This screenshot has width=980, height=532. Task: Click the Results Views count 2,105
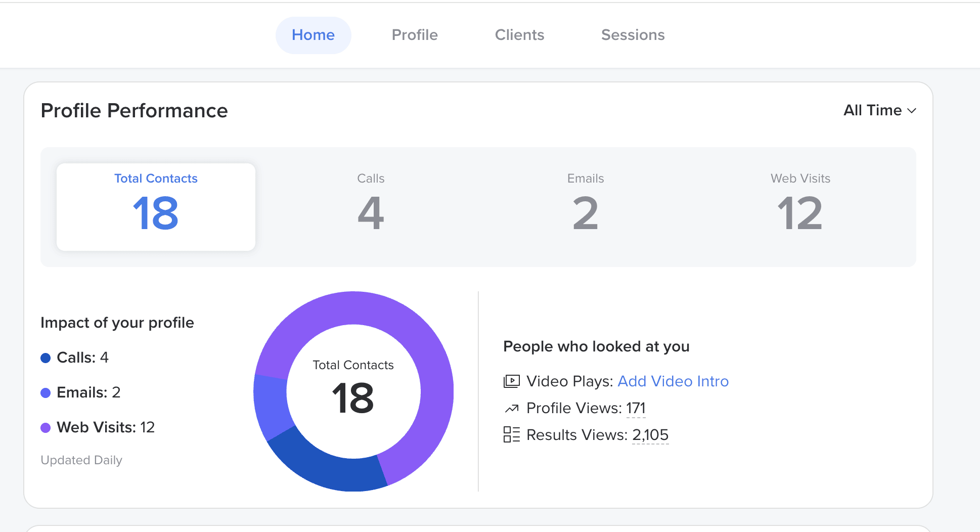click(x=650, y=435)
